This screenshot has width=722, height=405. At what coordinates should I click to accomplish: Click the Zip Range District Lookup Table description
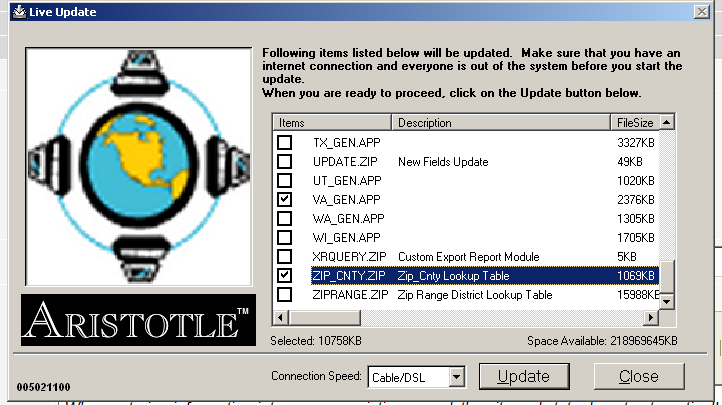[475, 295]
